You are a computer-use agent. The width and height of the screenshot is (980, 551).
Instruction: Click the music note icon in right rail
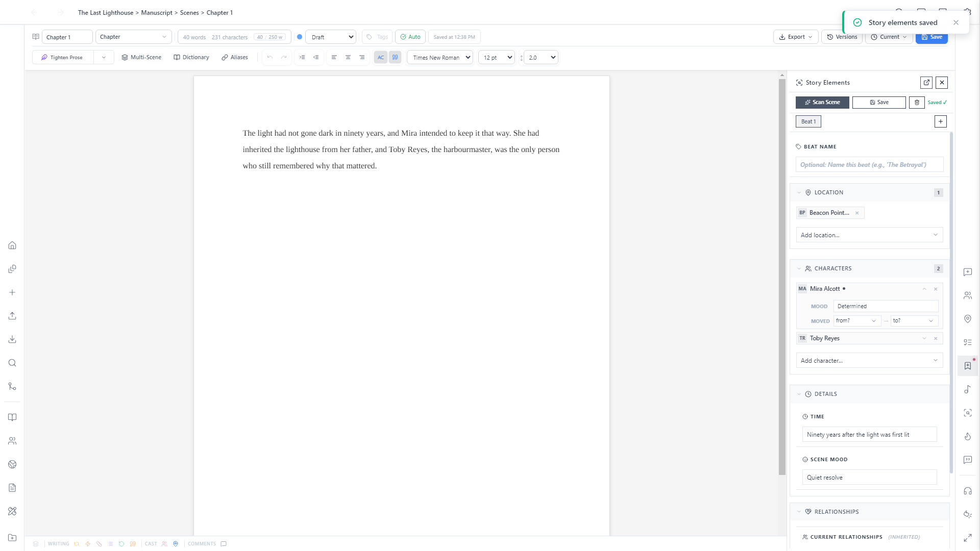(x=968, y=389)
